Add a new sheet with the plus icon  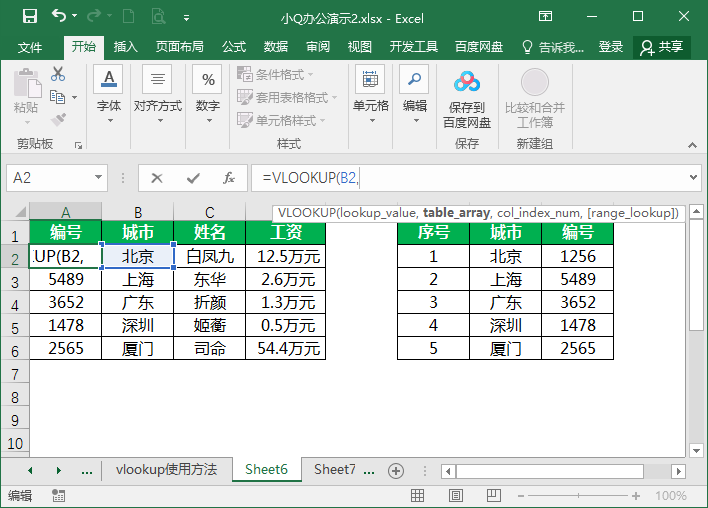396,471
